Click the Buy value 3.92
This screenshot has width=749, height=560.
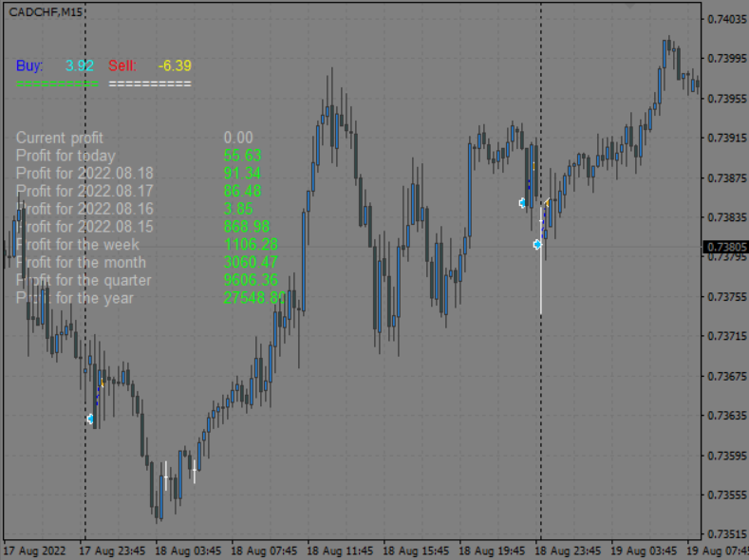coord(80,65)
